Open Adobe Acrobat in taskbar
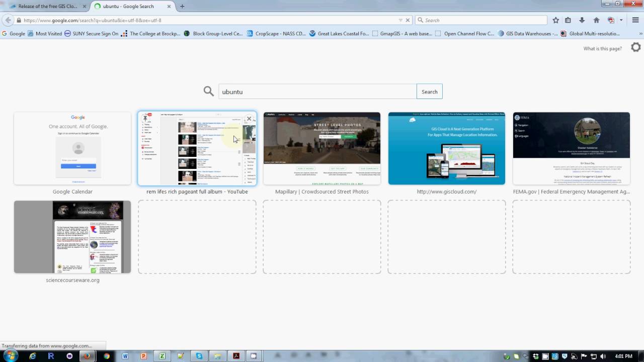Viewport: 644px width, 362px height. click(236, 356)
